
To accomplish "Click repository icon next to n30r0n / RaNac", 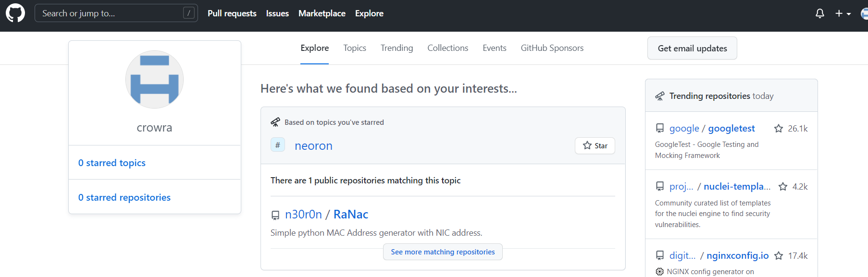I will (x=275, y=216).
